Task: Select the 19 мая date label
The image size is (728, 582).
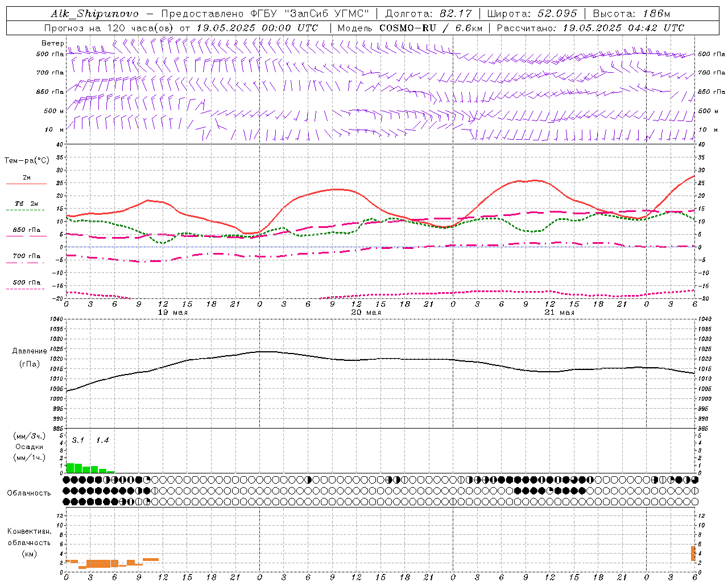Action: (x=172, y=312)
